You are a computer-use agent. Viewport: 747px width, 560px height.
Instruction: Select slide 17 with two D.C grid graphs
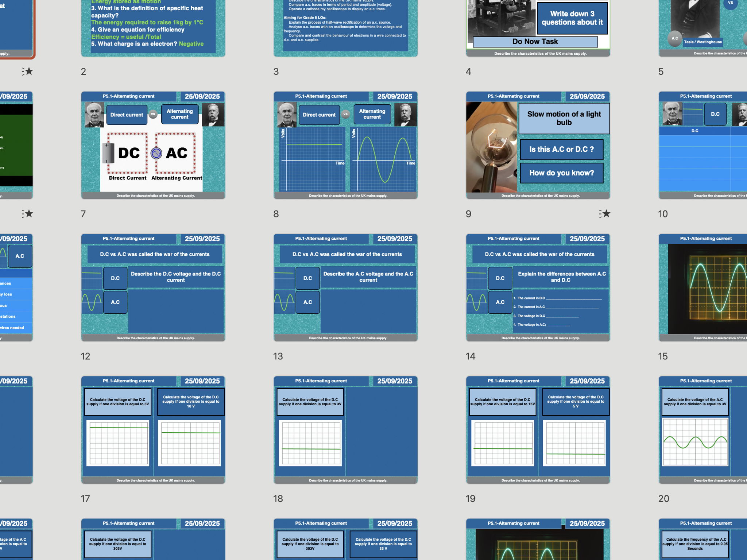[153, 430]
